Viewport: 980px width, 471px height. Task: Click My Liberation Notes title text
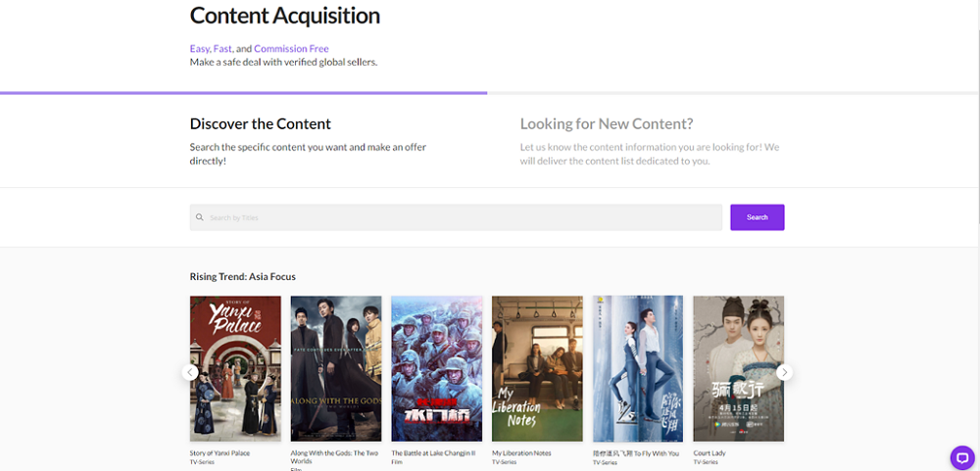(521, 452)
